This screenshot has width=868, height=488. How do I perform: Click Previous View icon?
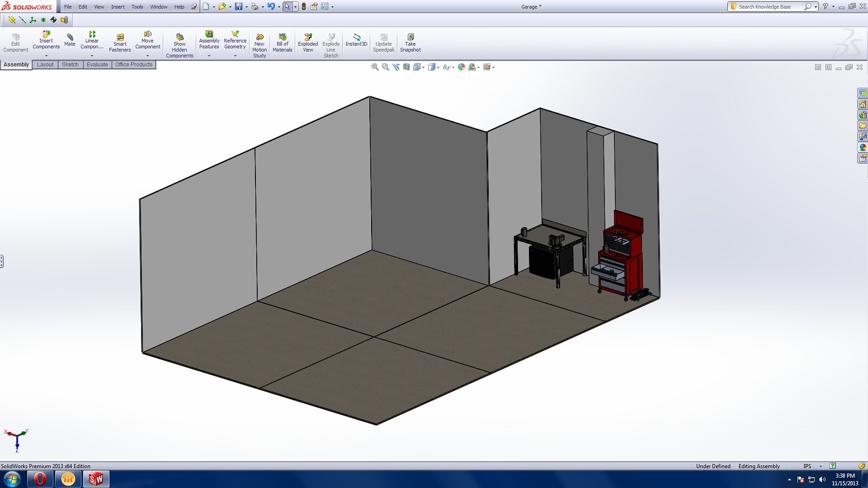(x=396, y=67)
